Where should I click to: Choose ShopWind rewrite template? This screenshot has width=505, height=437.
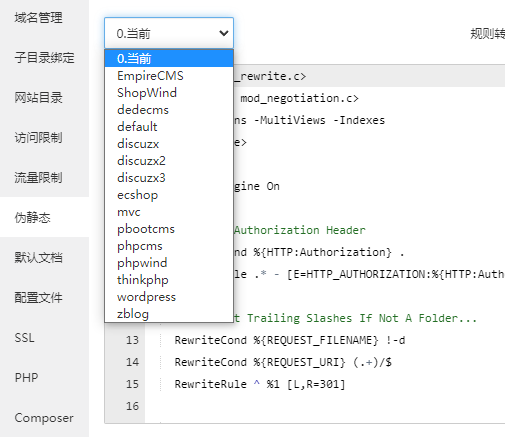(169, 93)
